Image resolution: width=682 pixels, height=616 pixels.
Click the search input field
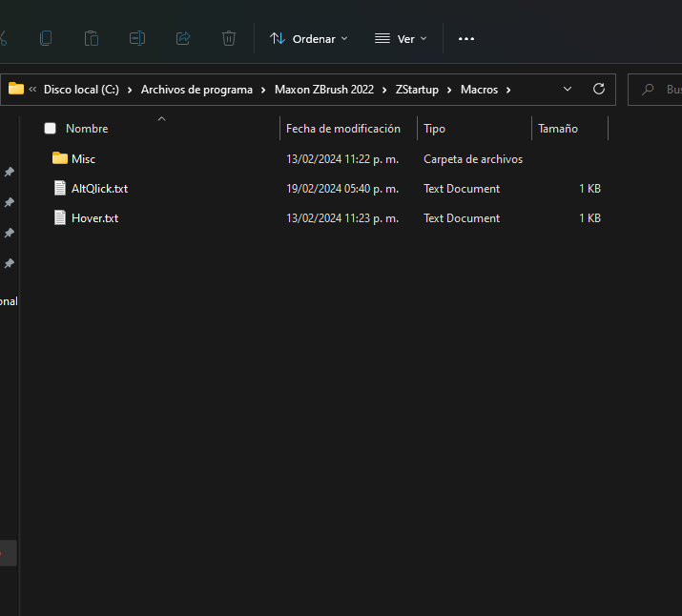click(668, 90)
